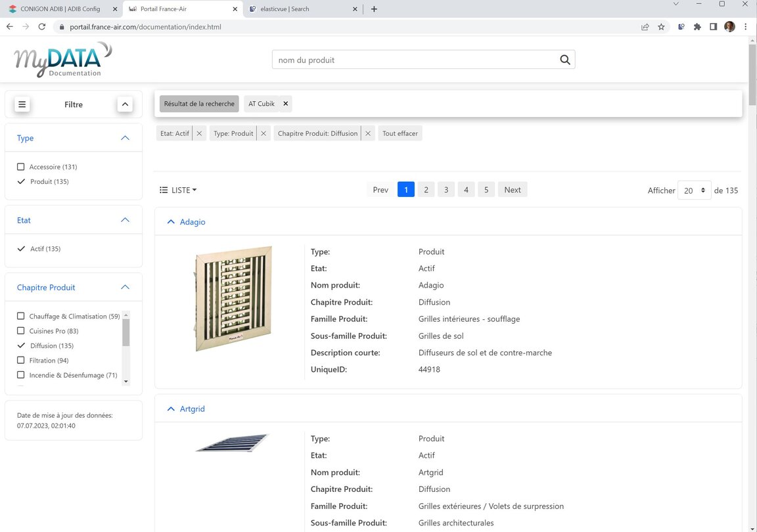This screenshot has height=532, width=757.
Task: Collapse the Filtre panel with chevron button
Action: [x=125, y=104]
